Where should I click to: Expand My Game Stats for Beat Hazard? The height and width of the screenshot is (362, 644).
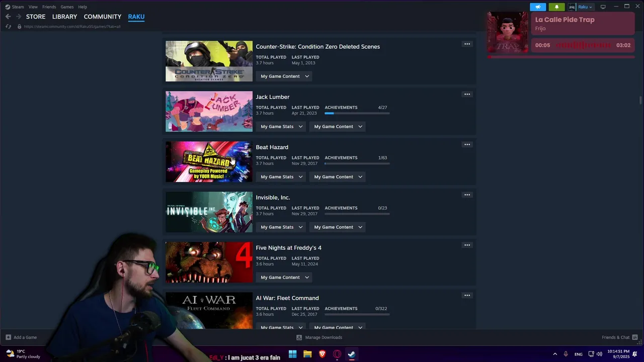tap(281, 177)
